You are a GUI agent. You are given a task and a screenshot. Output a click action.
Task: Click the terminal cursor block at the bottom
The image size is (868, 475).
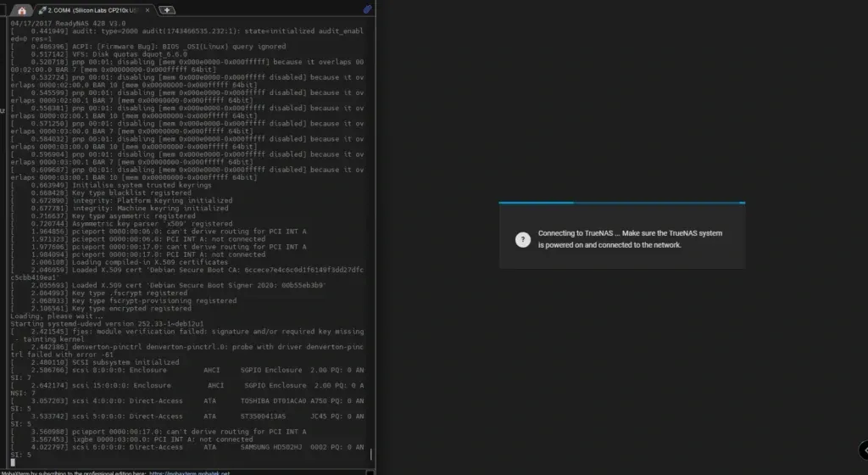tap(13, 461)
